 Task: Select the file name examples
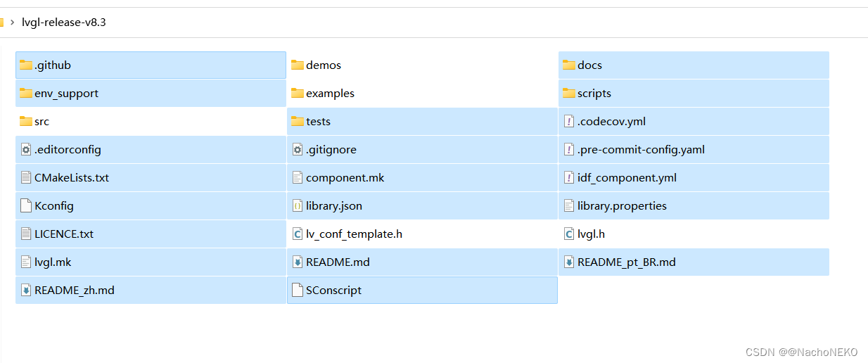330,93
